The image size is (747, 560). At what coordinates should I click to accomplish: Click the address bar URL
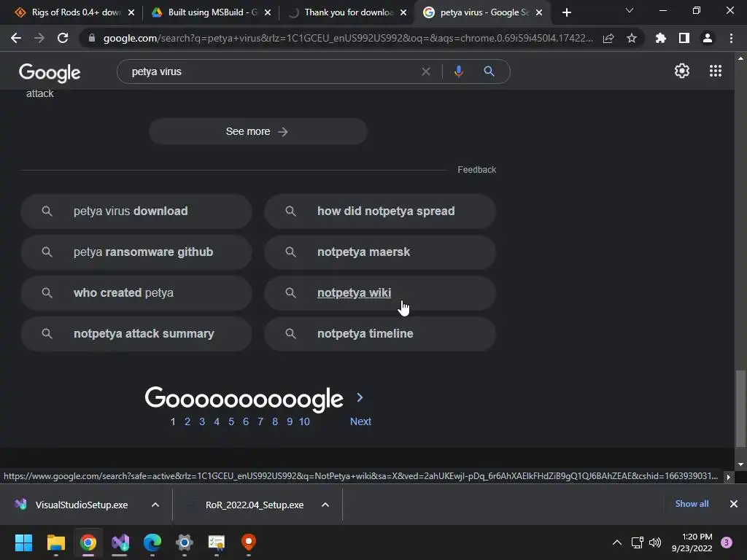click(348, 38)
